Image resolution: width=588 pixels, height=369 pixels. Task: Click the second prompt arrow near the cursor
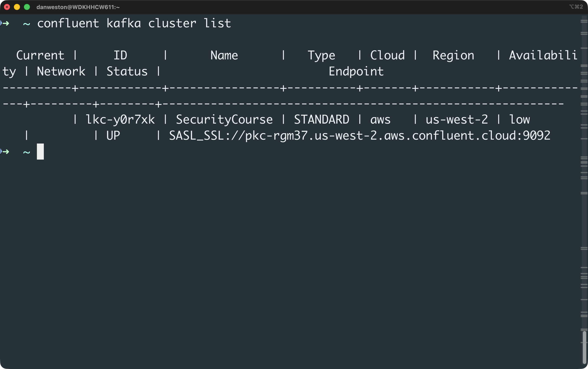tap(5, 152)
